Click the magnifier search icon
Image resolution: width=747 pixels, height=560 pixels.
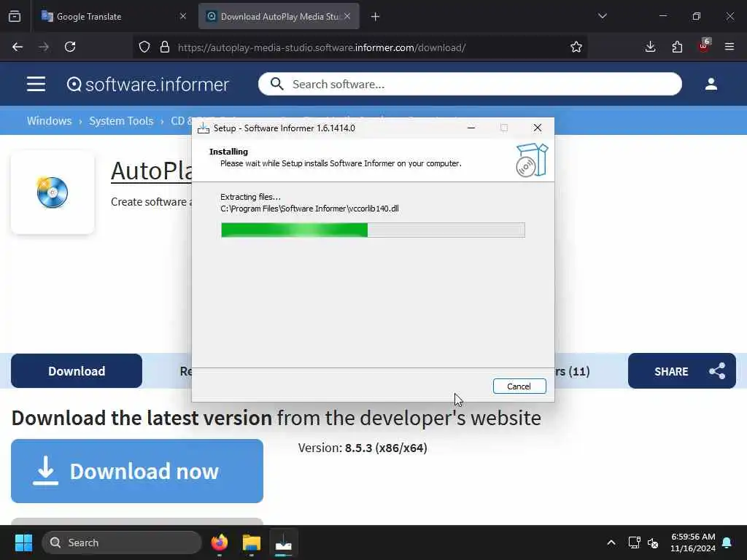pyautogui.click(x=276, y=85)
